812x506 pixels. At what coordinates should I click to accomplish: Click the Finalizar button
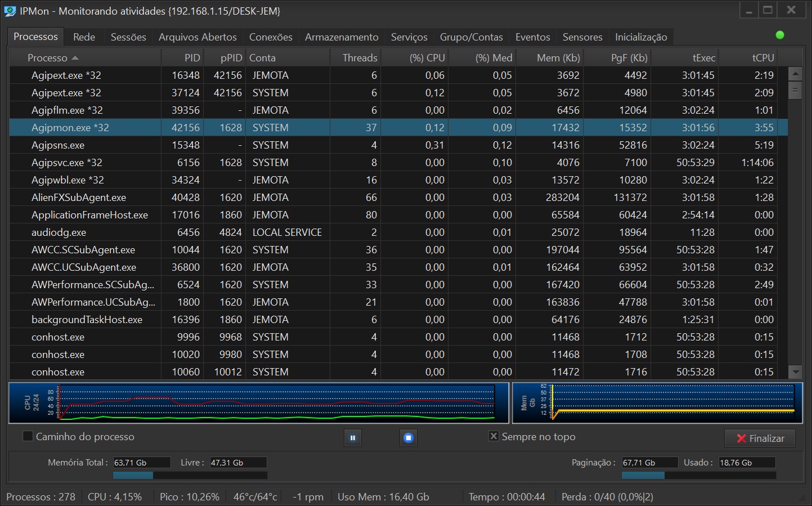pyautogui.click(x=760, y=438)
